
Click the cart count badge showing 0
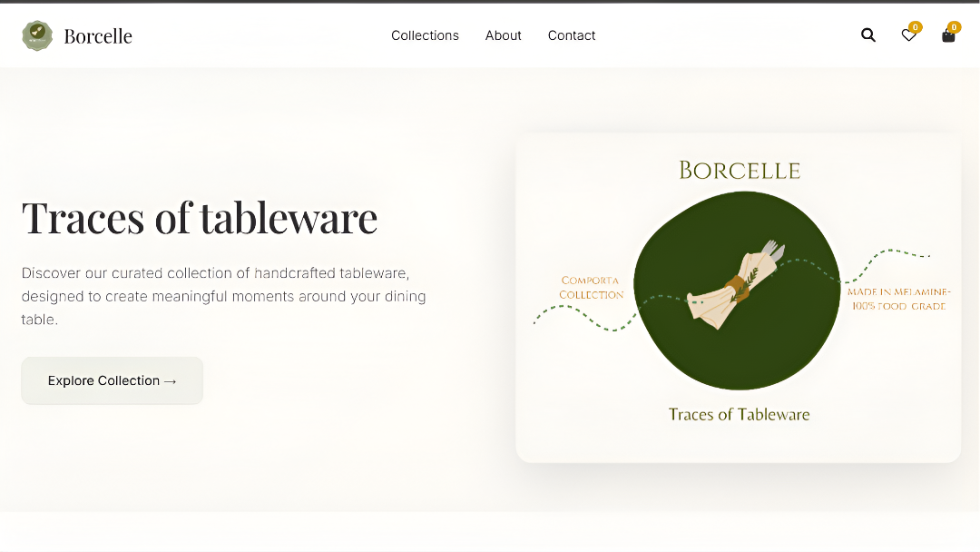pos(955,27)
